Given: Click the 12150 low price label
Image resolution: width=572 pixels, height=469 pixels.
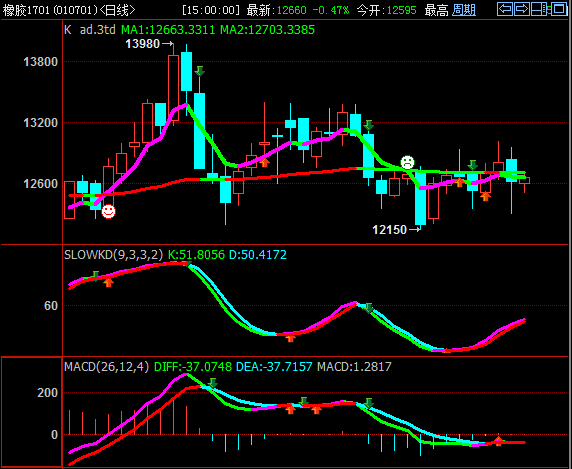Looking at the screenshot, I should coord(389,230).
